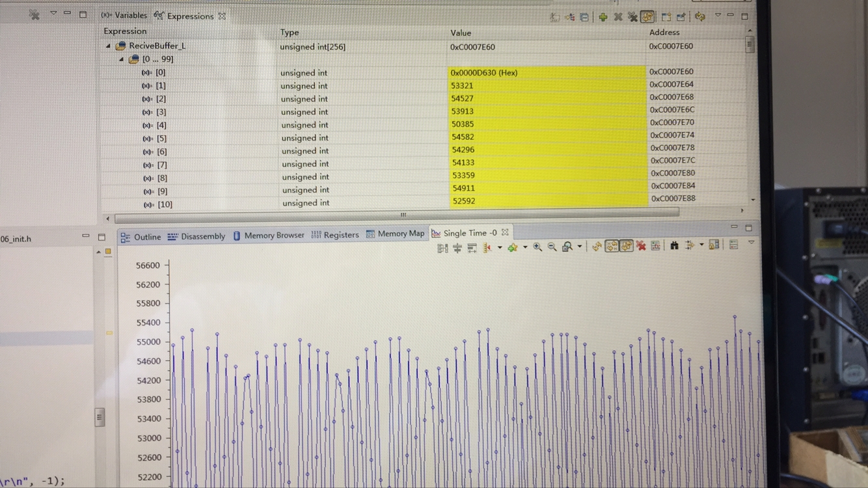Screen dimensions: 868x488
Task: Click the double-arrow icon right of binoculars
Action: point(689,245)
